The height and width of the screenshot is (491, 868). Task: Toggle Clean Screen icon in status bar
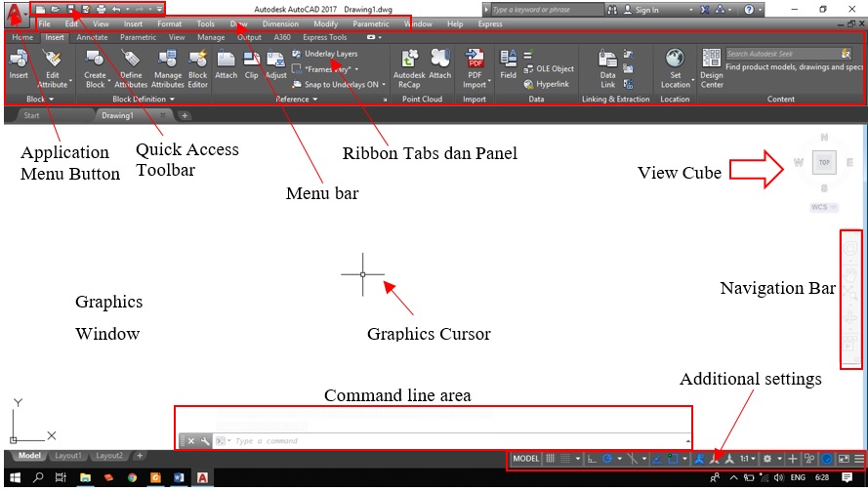click(844, 459)
